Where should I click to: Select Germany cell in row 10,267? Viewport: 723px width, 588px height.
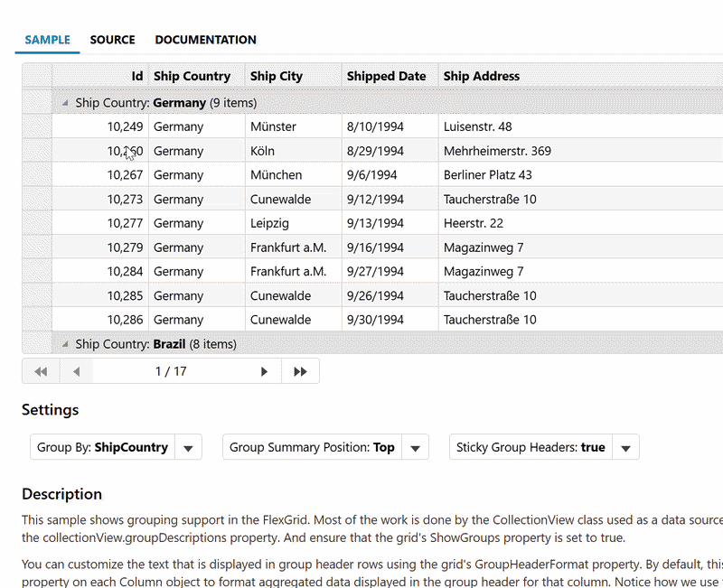click(197, 175)
